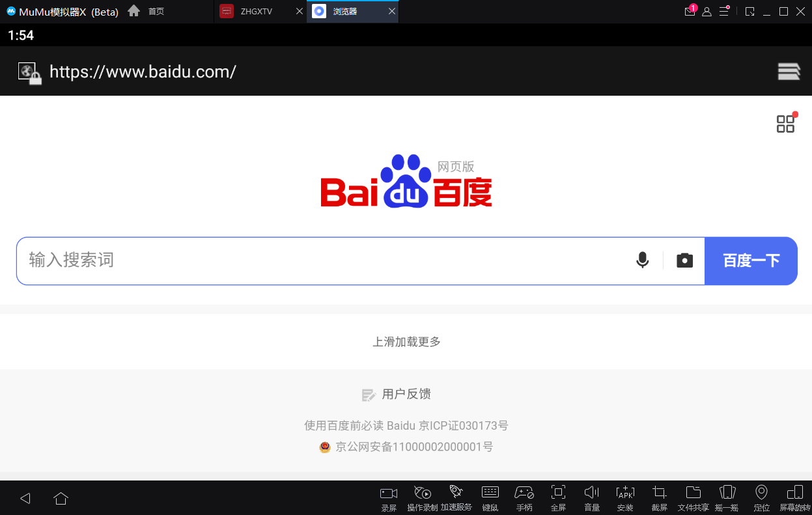812x515 pixels.
Task: Install an APK with 安装 icon
Action: point(625,498)
